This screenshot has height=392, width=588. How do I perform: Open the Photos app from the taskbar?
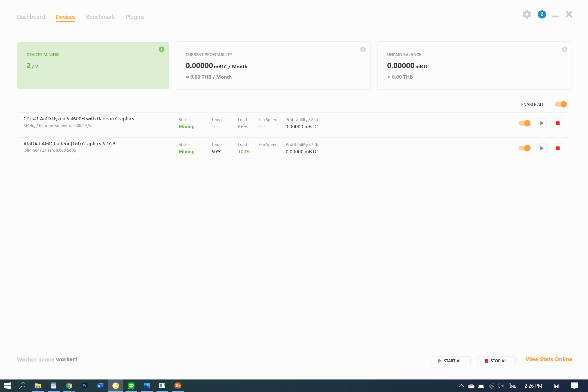(147, 386)
